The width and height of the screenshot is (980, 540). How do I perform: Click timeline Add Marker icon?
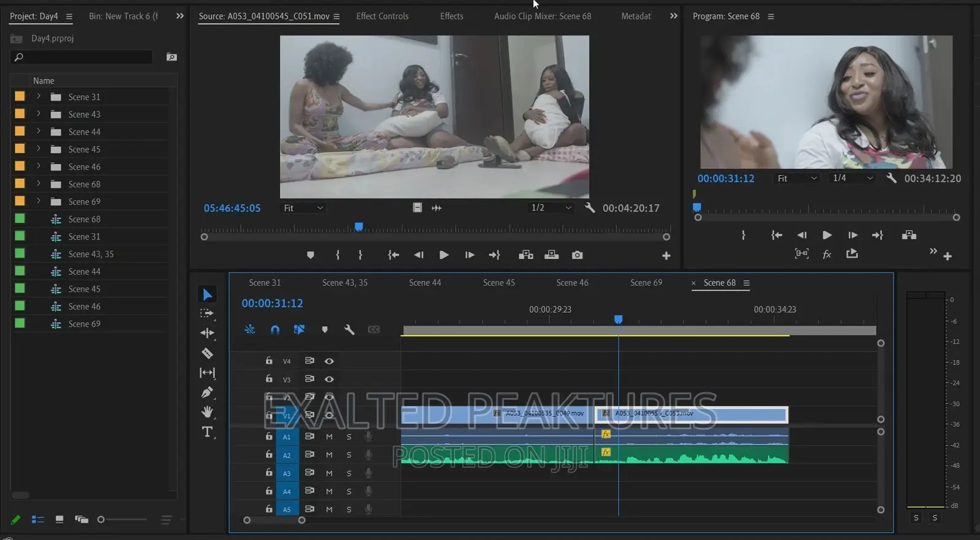325,329
